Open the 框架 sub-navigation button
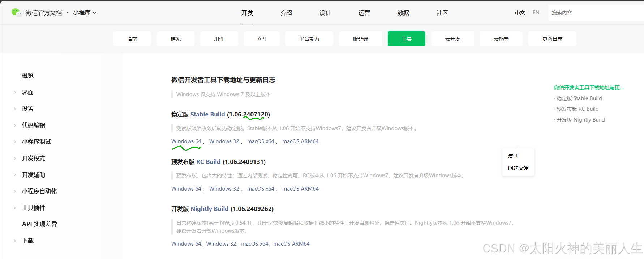644x259 pixels. point(176,39)
